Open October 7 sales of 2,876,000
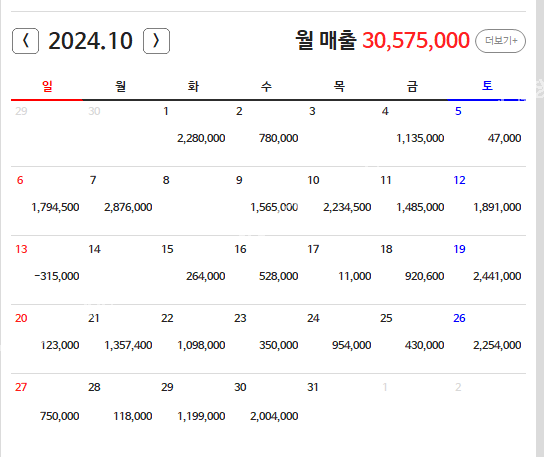Viewport: 545px width, 457px height. (x=128, y=207)
